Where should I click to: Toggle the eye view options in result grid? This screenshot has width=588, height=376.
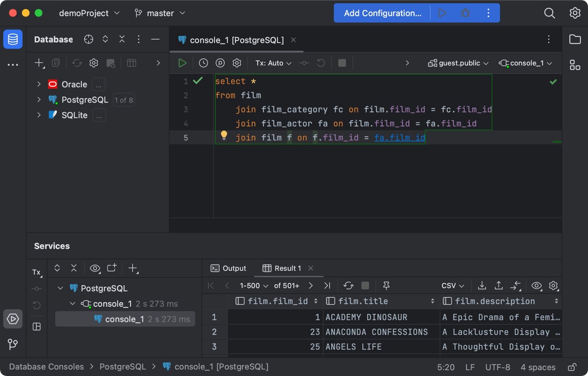536,286
